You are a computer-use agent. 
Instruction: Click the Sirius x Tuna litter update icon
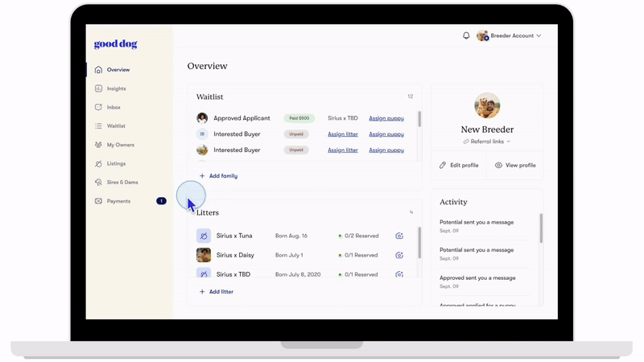point(399,236)
